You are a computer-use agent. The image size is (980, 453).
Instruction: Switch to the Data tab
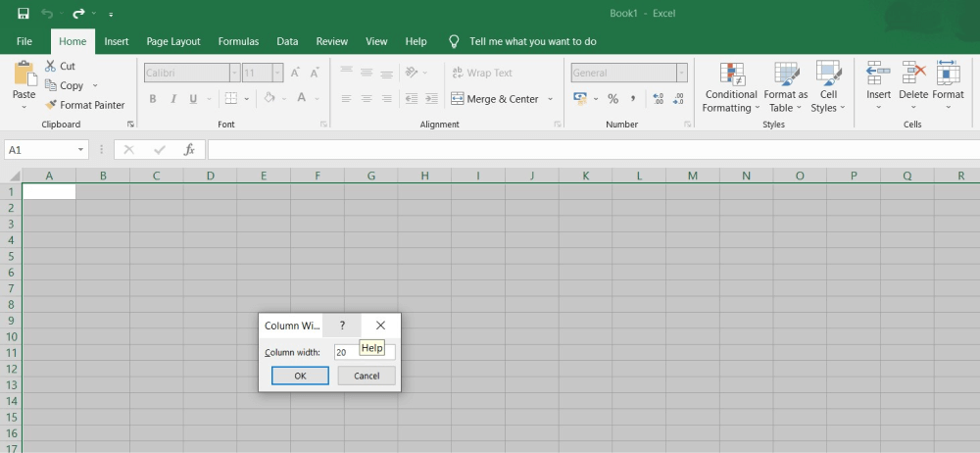287,41
